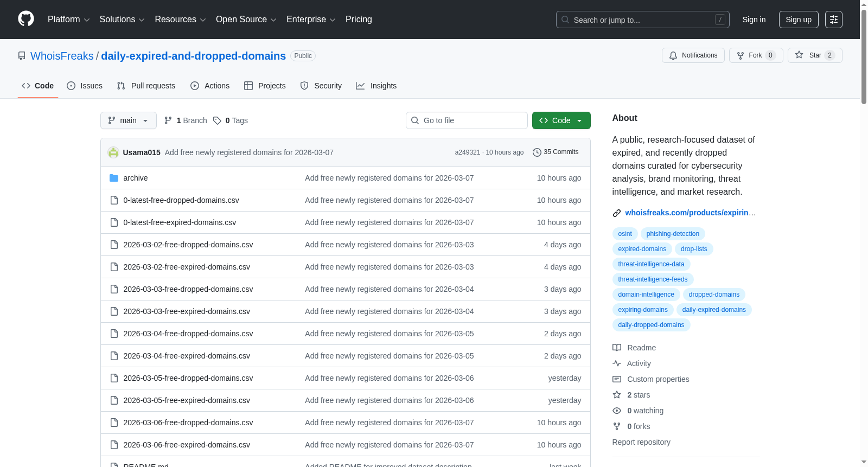Switch to the Code tab
868x467 pixels.
coord(38,86)
